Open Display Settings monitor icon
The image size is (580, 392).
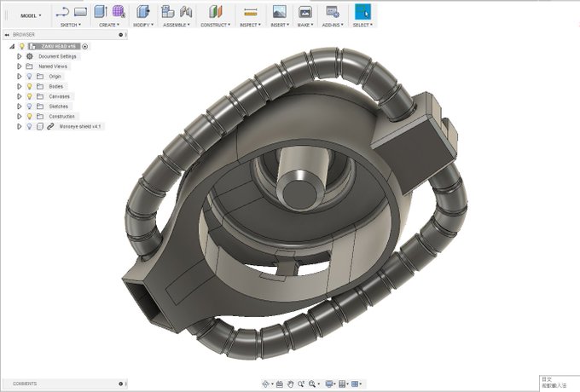[x=329, y=384]
